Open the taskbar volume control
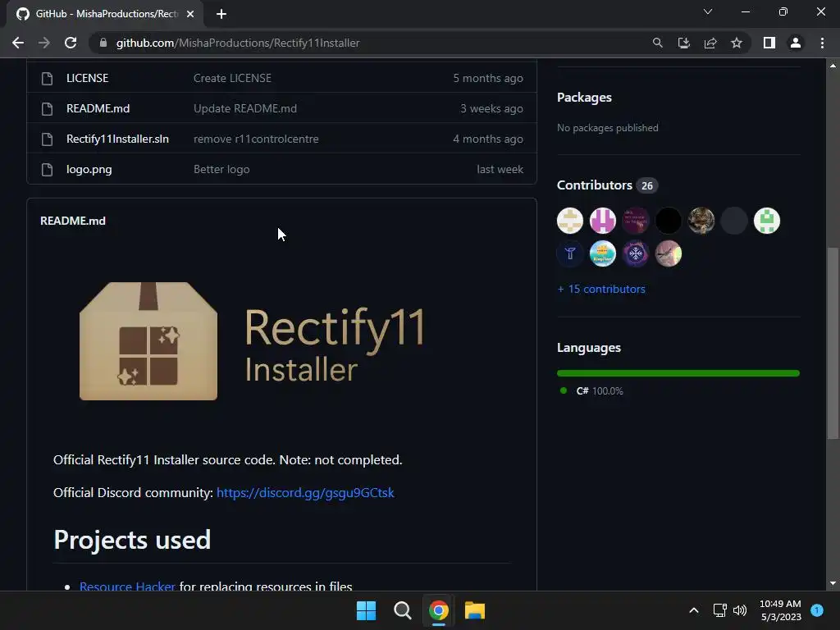The height and width of the screenshot is (630, 840). [x=740, y=610]
